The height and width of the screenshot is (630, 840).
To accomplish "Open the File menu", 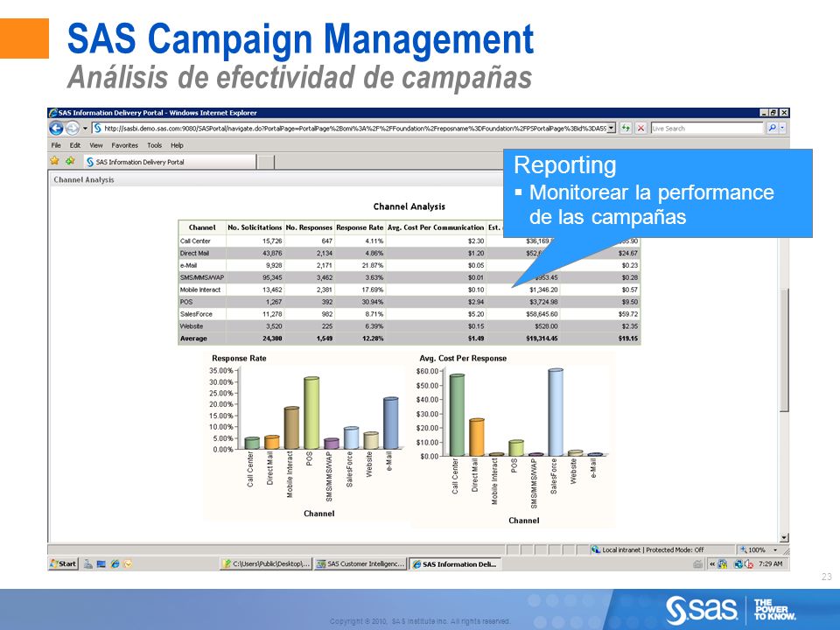I will pyautogui.click(x=56, y=145).
